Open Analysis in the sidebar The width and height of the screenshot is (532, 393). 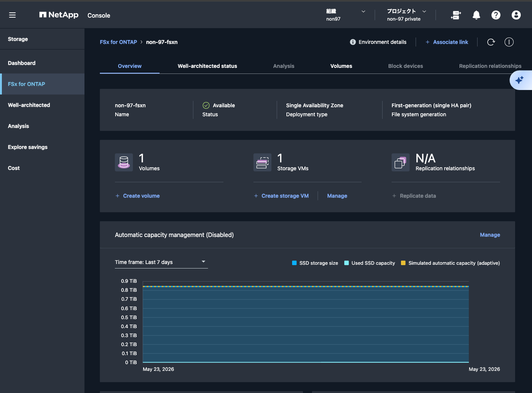[x=42, y=126]
